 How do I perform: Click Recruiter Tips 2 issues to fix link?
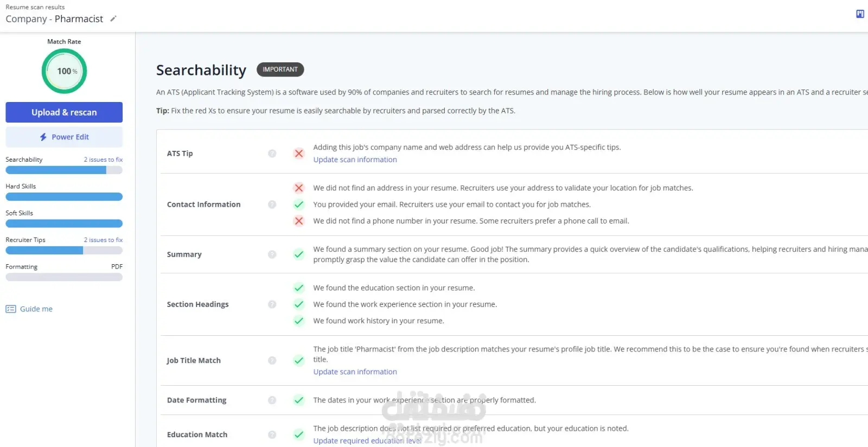coord(103,240)
